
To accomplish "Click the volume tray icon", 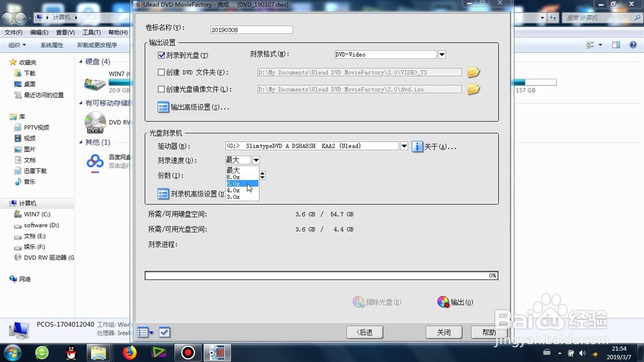I will pos(582,353).
